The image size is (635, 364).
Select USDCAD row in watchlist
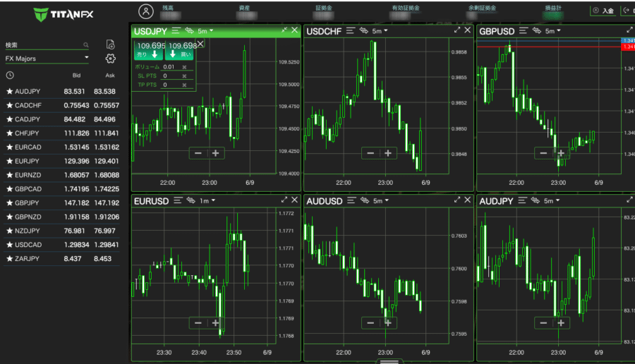[61, 245]
